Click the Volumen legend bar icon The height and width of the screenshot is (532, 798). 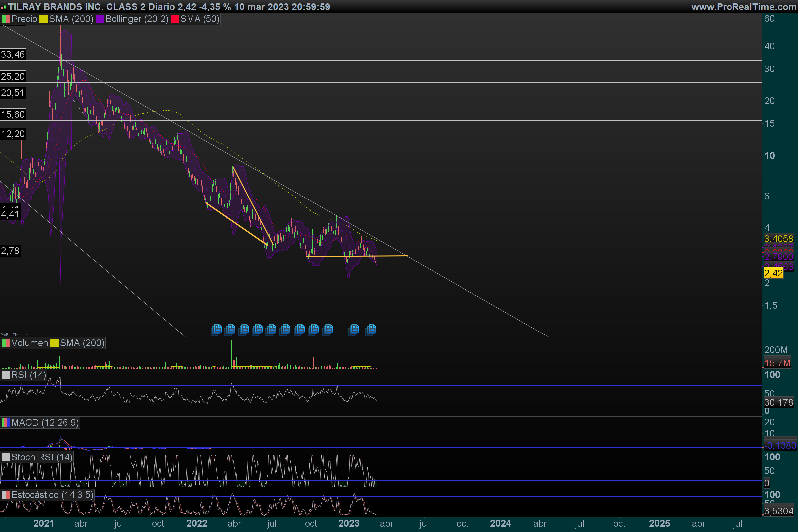pos(5,343)
